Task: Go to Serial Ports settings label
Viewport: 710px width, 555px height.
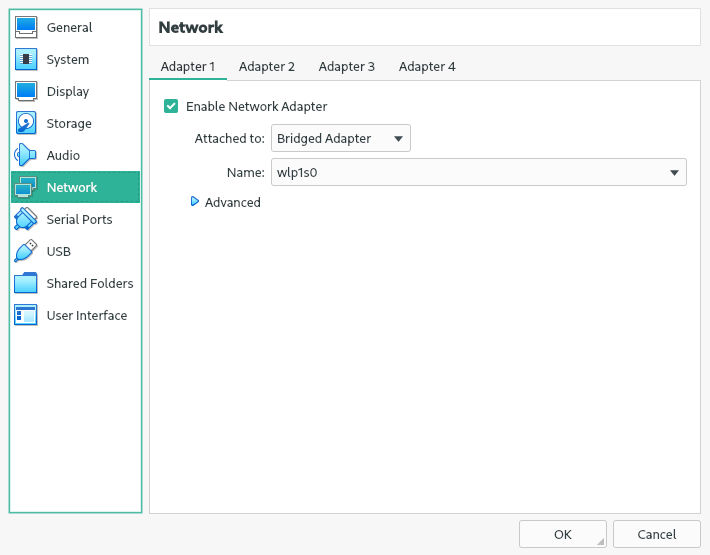Action: tap(79, 220)
